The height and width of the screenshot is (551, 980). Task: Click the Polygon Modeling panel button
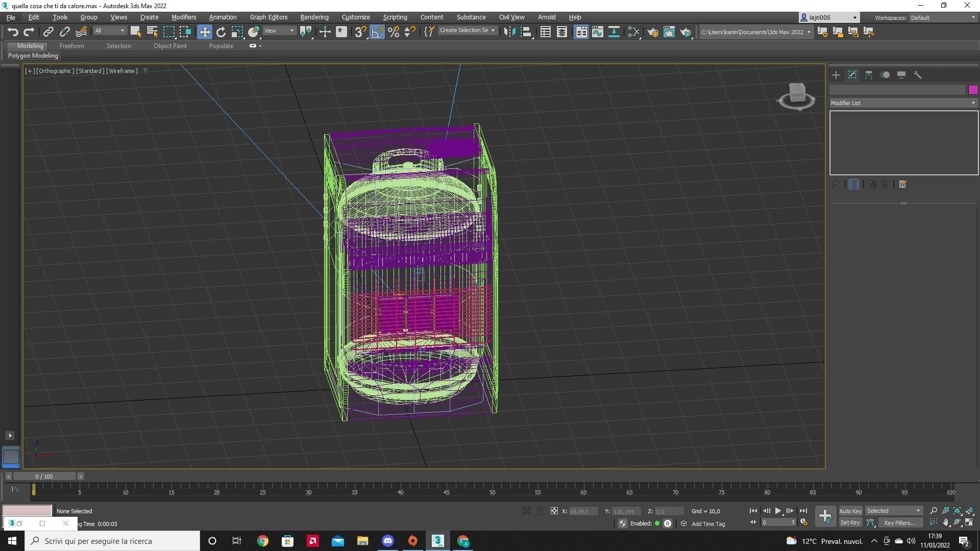click(33, 56)
